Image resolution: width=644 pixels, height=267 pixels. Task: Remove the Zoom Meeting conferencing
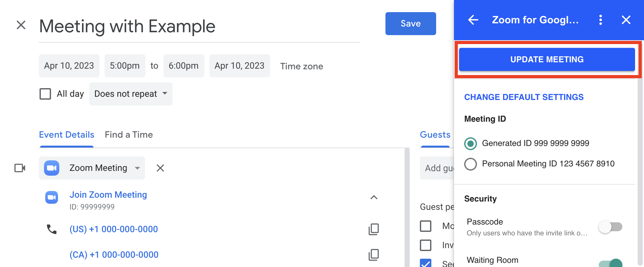[x=160, y=168]
